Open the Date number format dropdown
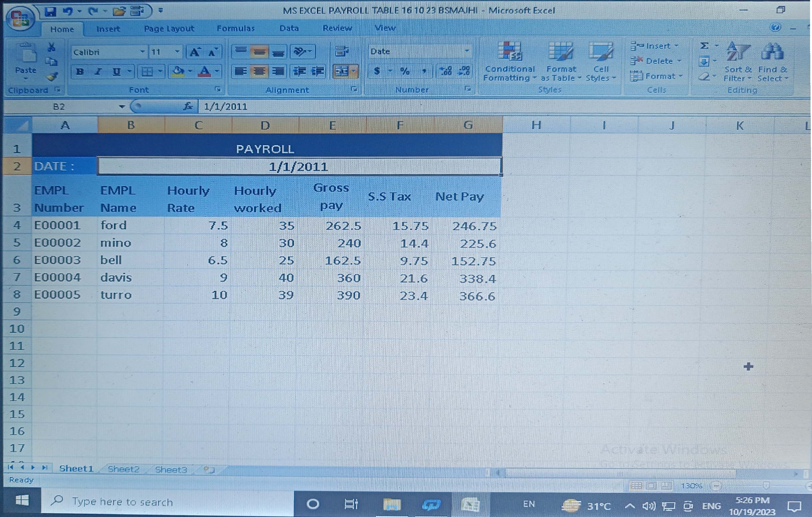Image resolution: width=812 pixels, height=517 pixels. pos(467,51)
